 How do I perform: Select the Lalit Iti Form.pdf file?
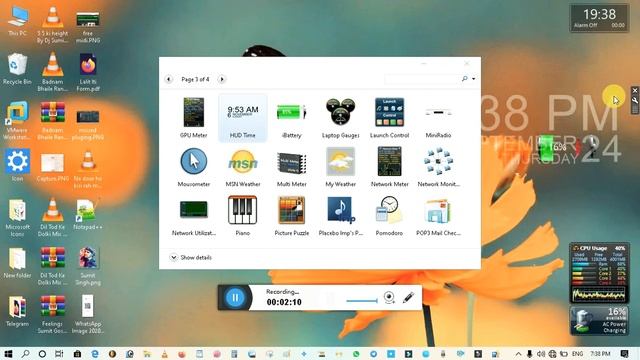(x=88, y=73)
